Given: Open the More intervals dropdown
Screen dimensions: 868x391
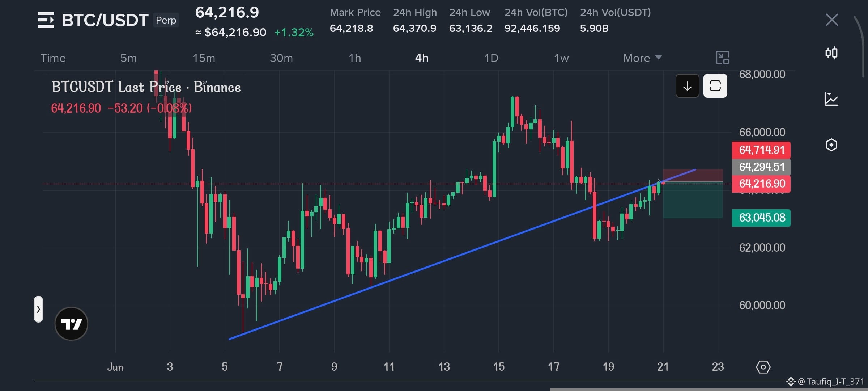Looking at the screenshot, I should click(642, 58).
